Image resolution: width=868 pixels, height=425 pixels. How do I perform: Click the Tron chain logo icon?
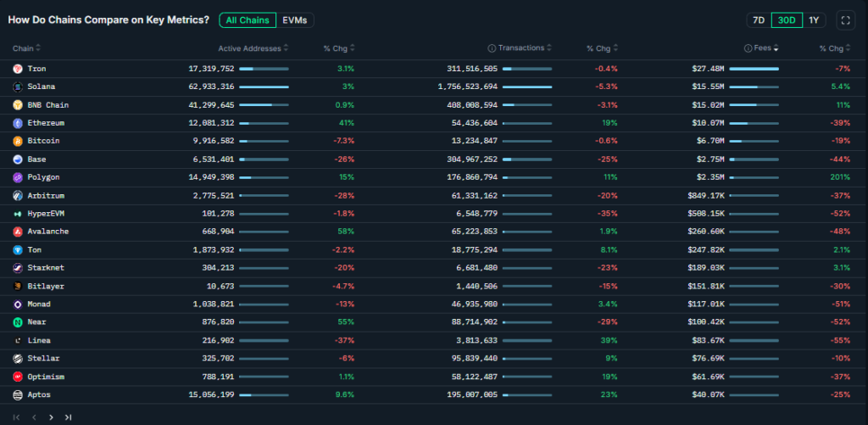[x=18, y=69]
